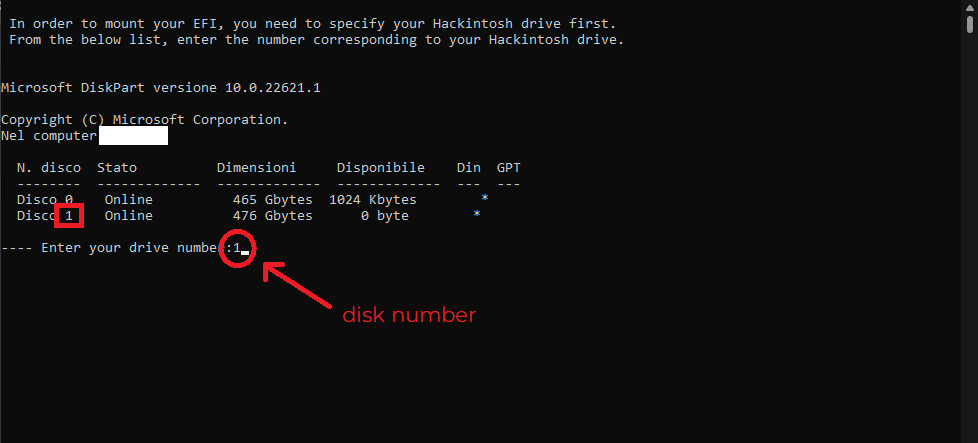Screen dimensions: 978x443
Task: Click the "Copyright (C) Microsoft Corporation" text
Action: 144,119
